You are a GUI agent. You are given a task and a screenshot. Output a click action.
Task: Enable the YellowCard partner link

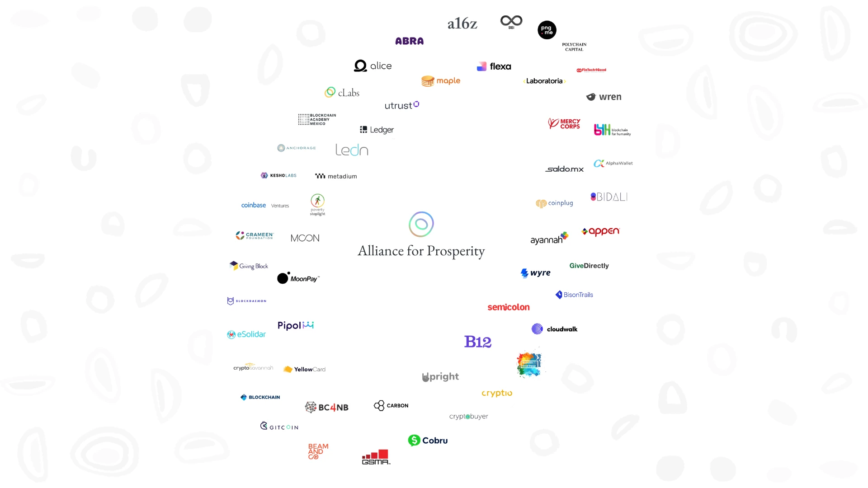[305, 369]
